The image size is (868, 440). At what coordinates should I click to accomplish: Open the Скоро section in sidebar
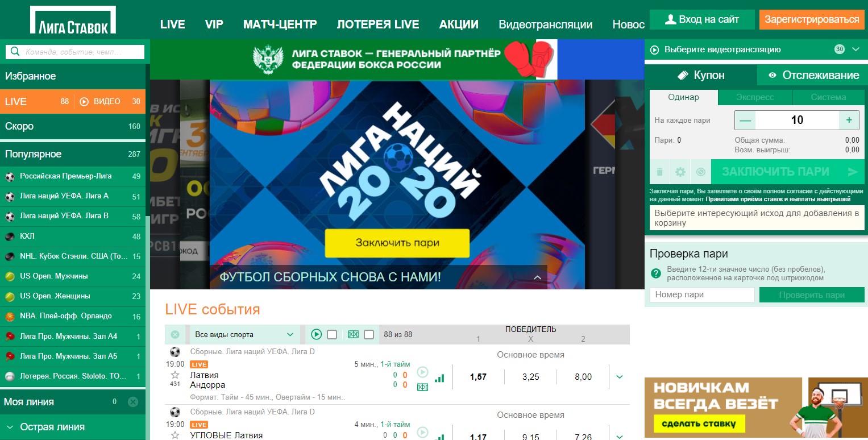point(73,126)
